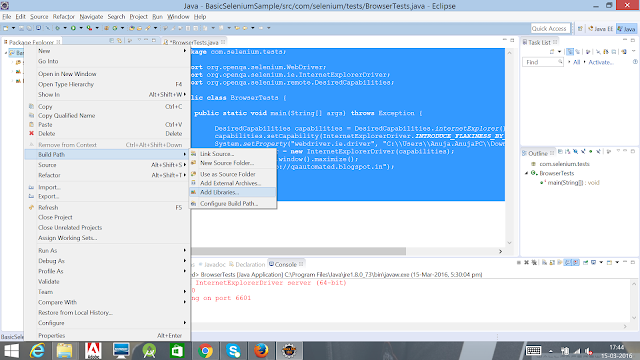Click on-screen keyboard icon in system tray
This screenshot has width=640, height=360.
click(533, 351)
